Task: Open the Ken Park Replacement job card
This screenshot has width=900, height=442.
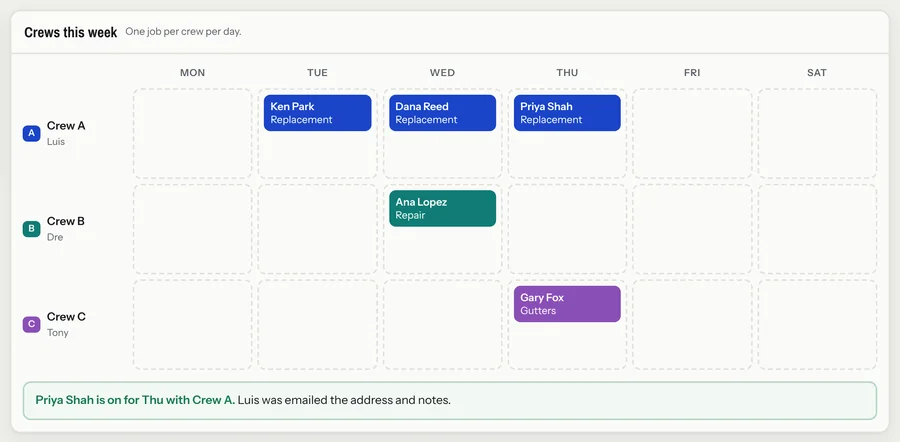Action: tap(317, 113)
